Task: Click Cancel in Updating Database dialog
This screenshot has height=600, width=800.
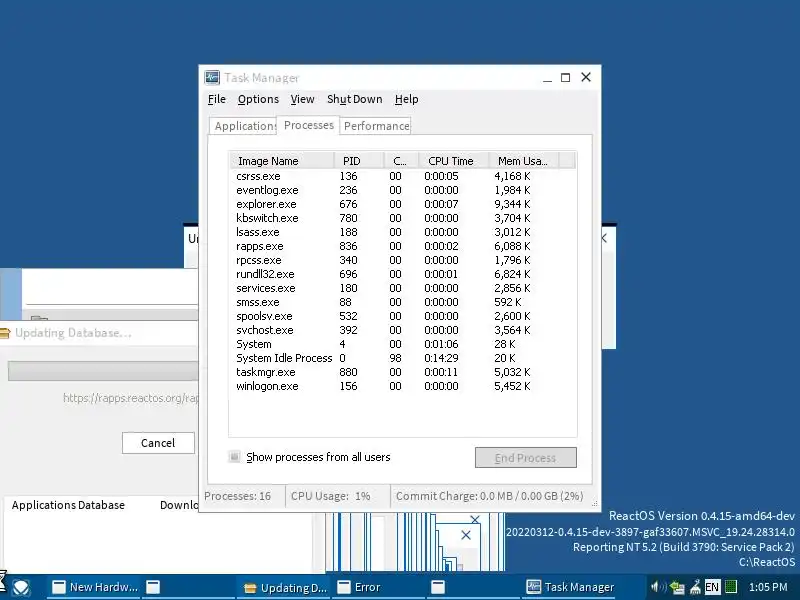Action: coord(158,443)
